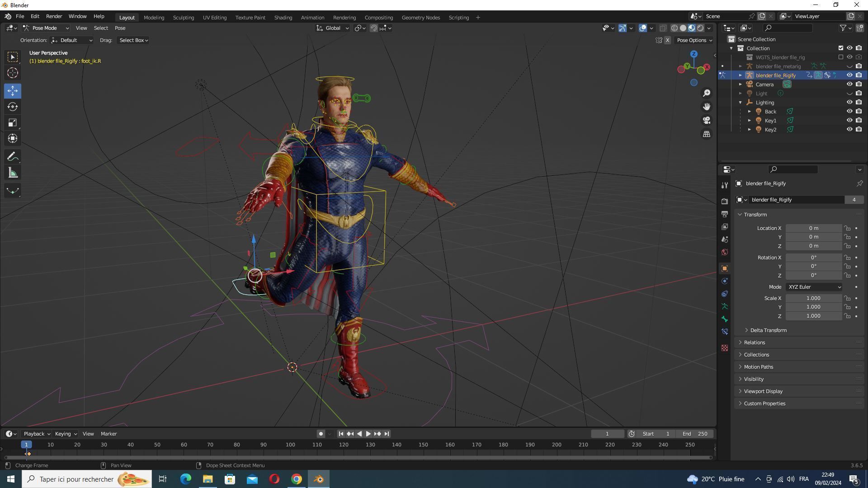Jump to the timeline start frame

coord(341,434)
